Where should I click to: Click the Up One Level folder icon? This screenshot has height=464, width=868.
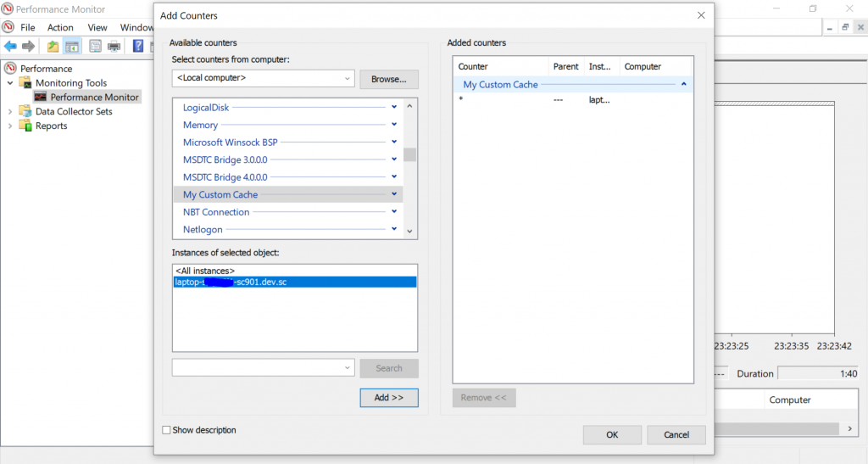pos(53,47)
